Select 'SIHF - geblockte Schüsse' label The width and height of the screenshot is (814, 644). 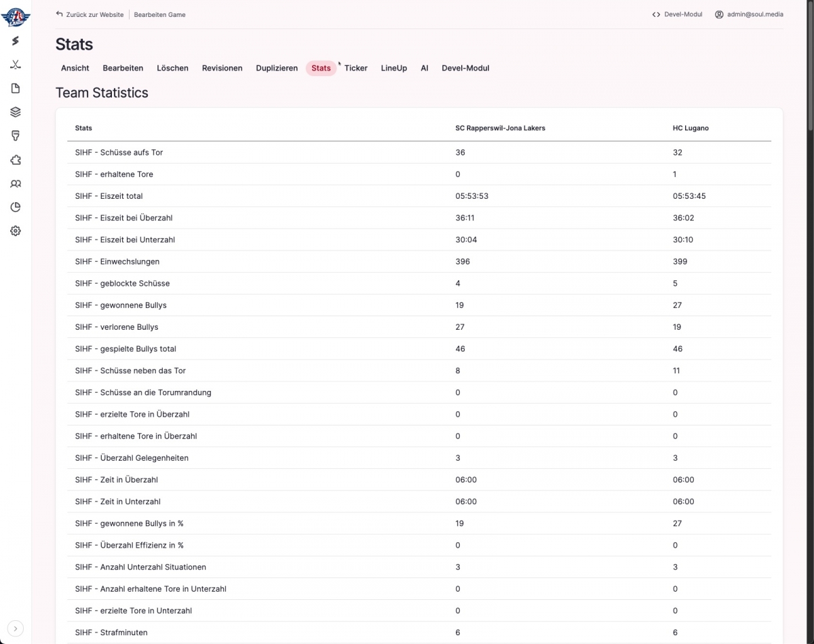(x=122, y=283)
